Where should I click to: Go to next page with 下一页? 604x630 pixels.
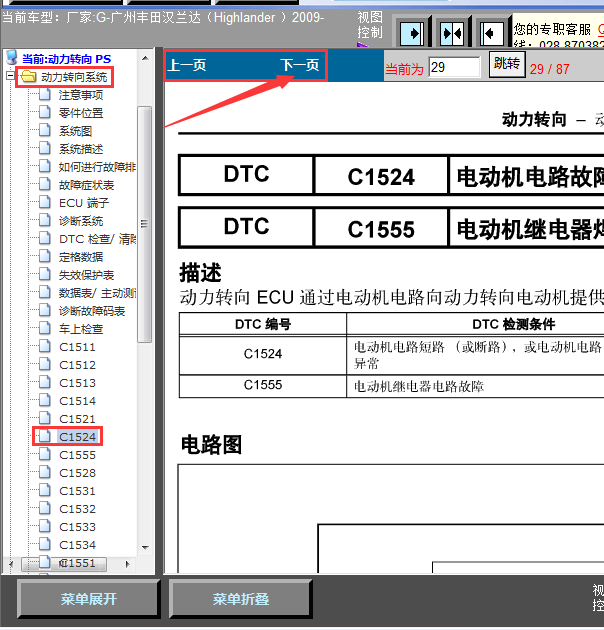pyautogui.click(x=300, y=65)
